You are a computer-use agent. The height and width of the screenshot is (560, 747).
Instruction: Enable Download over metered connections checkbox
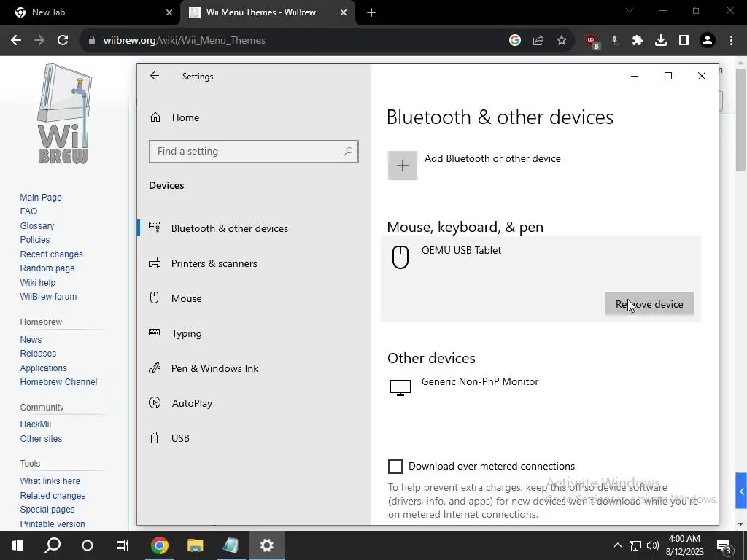pyautogui.click(x=395, y=466)
